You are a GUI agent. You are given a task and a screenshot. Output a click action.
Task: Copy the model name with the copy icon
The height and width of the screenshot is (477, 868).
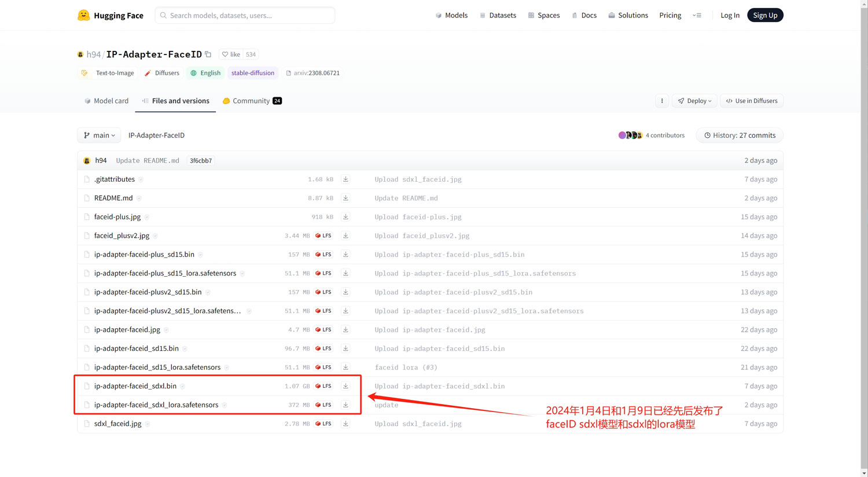208,54
